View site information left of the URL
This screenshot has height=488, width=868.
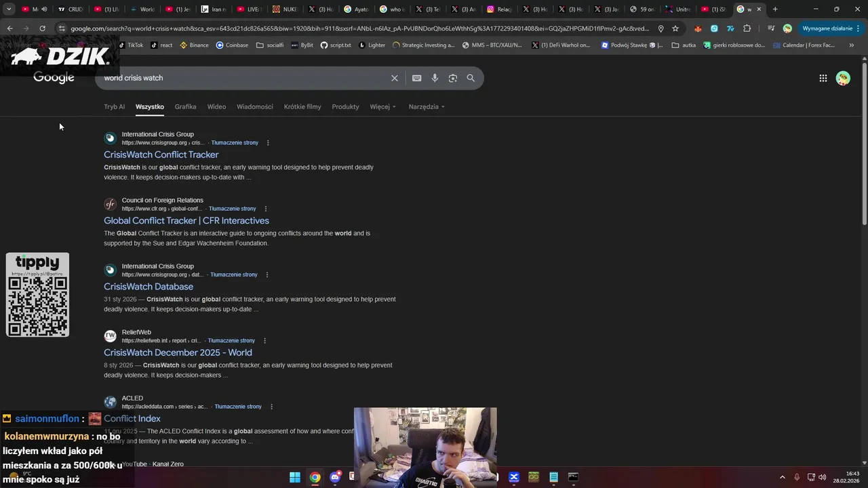(62, 28)
